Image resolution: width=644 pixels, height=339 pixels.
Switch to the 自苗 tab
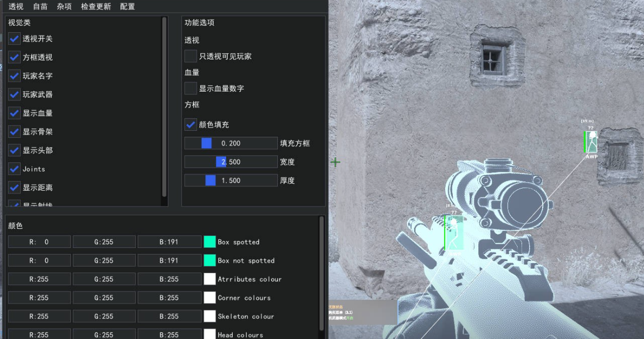point(40,7)
